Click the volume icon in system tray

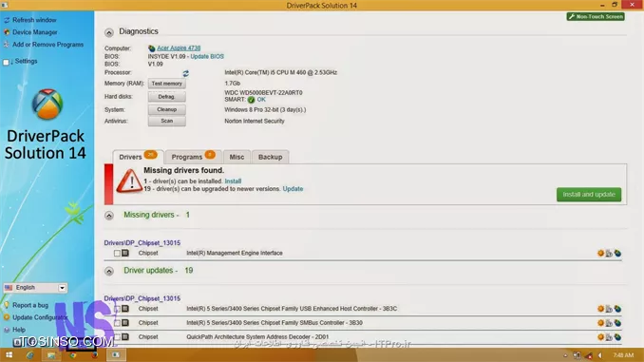pyautogui.click(x=600, y=355)
